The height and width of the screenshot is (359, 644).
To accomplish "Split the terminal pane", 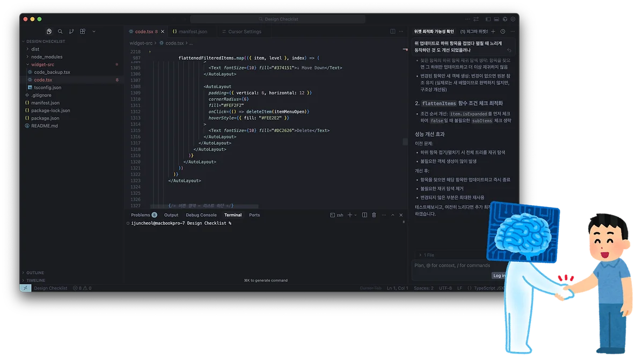I will pos(364,215).
